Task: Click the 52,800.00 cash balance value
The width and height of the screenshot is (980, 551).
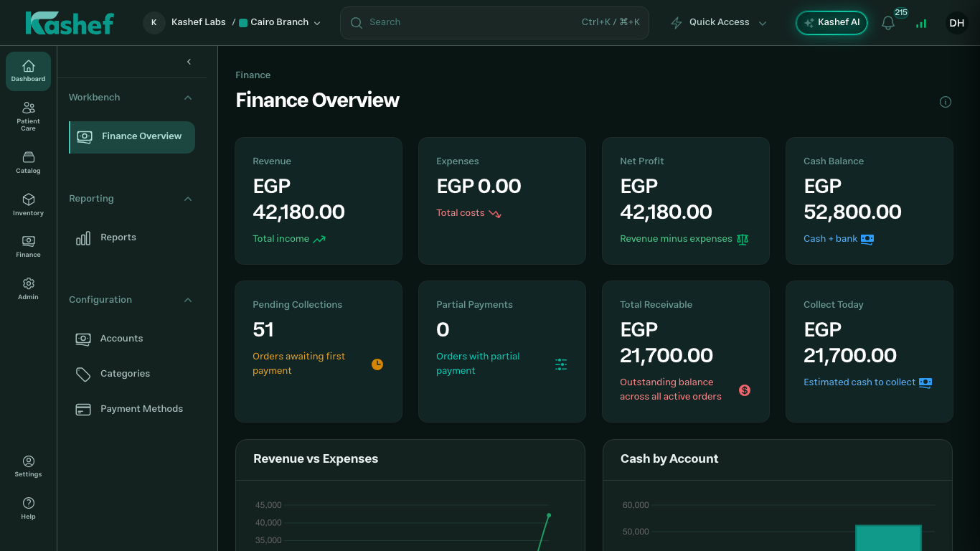Action: pos(852,212)
